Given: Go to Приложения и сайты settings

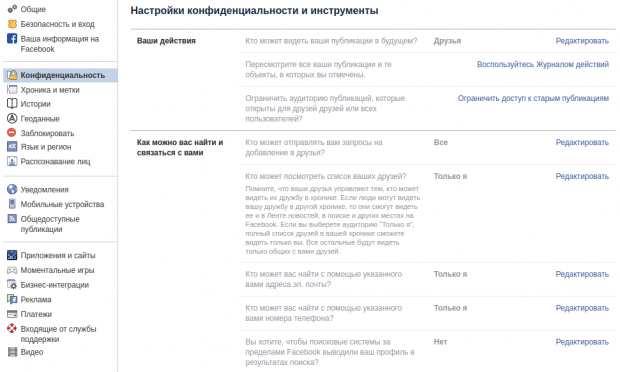Looking at the screenshot, I should [x=60, y=255].
